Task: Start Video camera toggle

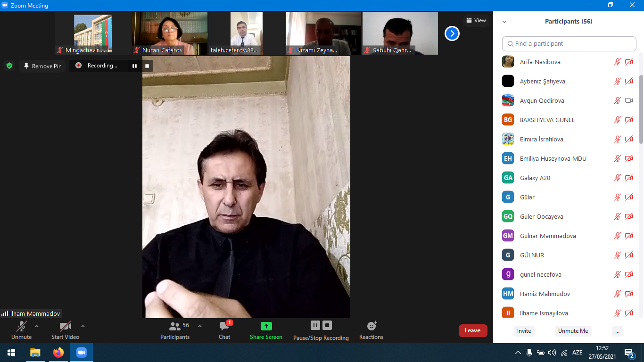Action: click(65, 330)
